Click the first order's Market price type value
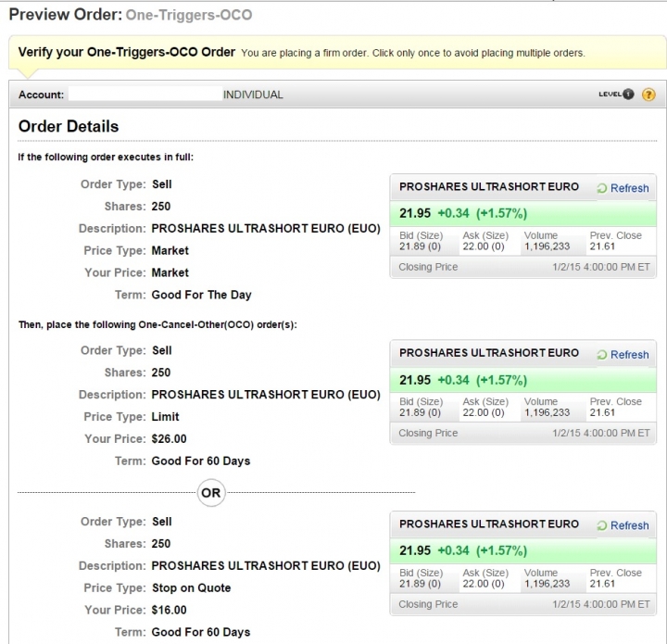667x644 pixels. pos(170,250)
